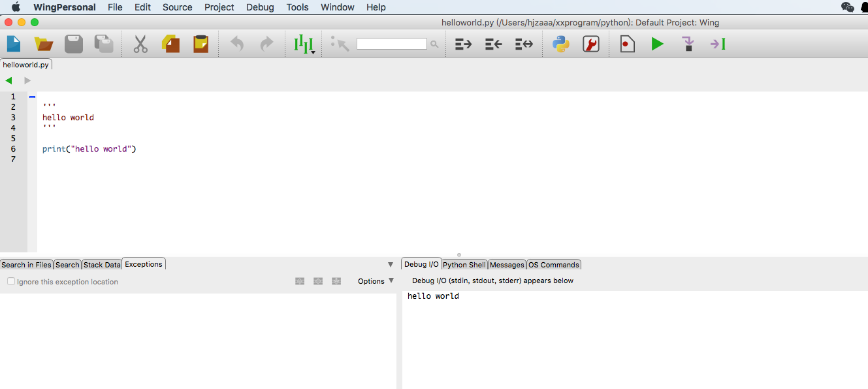Click the Indent lines icon
The image size is (868, 389).
click(x=463, y=44)
